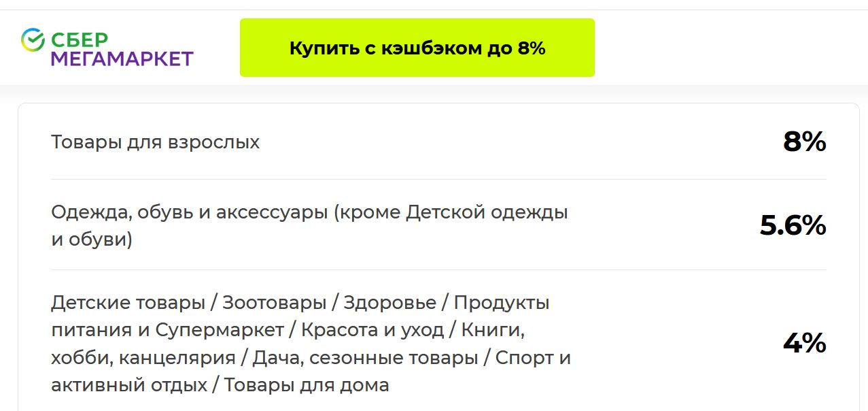Click the green Sber circle checkmark logo

coord(33,40)
